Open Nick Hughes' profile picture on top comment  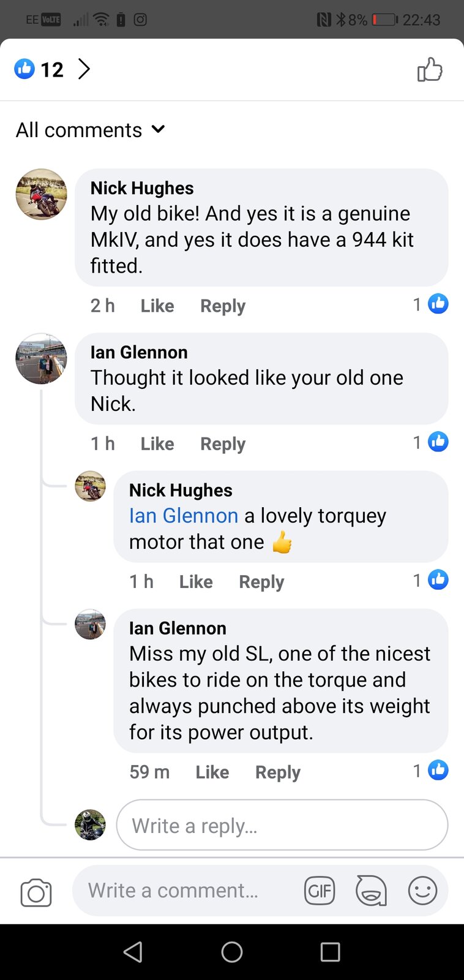tap(41, 194)
